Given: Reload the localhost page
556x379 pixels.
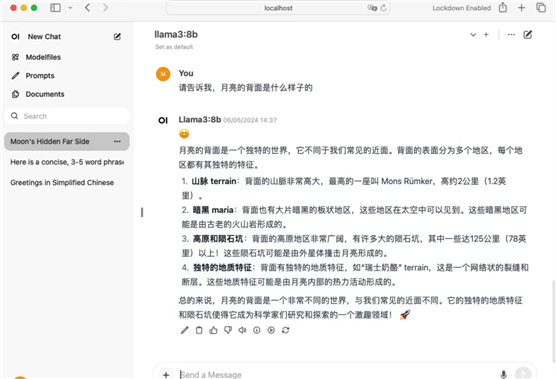Looking at the screenshot, I should click(x=384, y=8).
